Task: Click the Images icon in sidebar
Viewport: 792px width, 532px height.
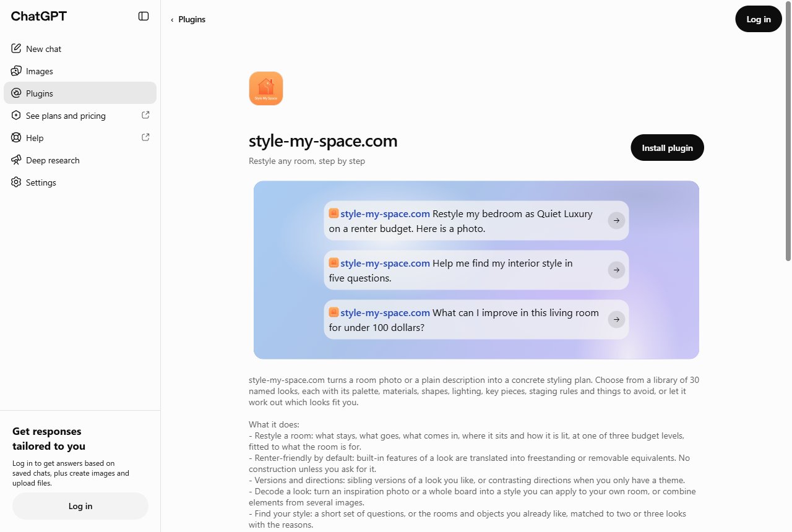Action: 16,71
